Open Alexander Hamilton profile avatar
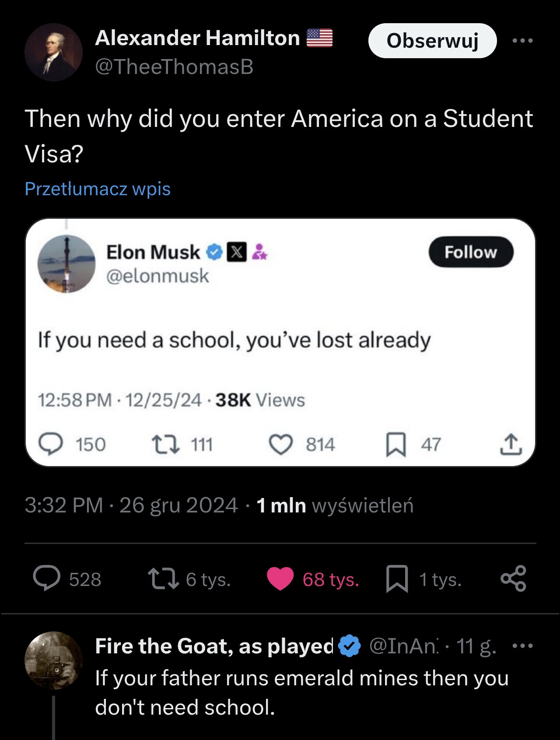560x740 pixels. coord(53,52)
